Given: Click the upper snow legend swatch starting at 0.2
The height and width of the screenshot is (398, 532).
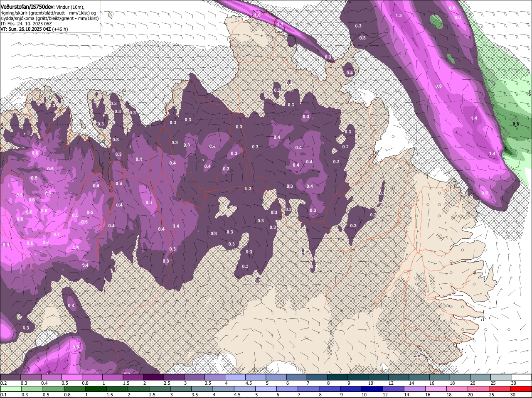Looking at the screenshot, I should pos(10,377).
